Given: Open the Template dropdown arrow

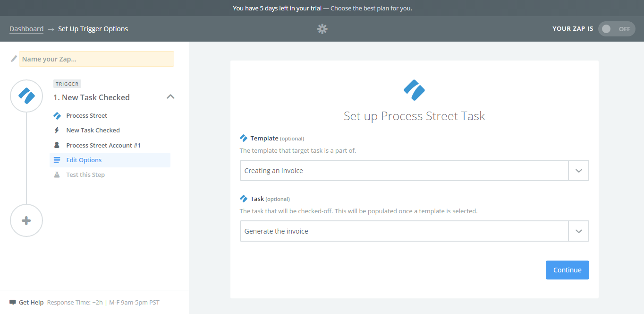Looking at the screenshot, I should 579,171.
